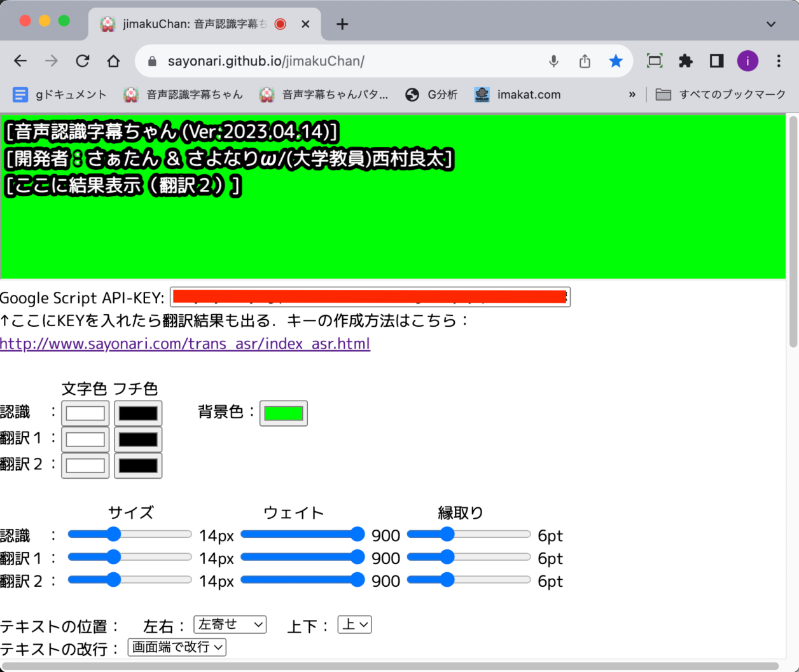This screenshot has height=672, width=799.
Task: Go to the home page icon
Action: 113,61
